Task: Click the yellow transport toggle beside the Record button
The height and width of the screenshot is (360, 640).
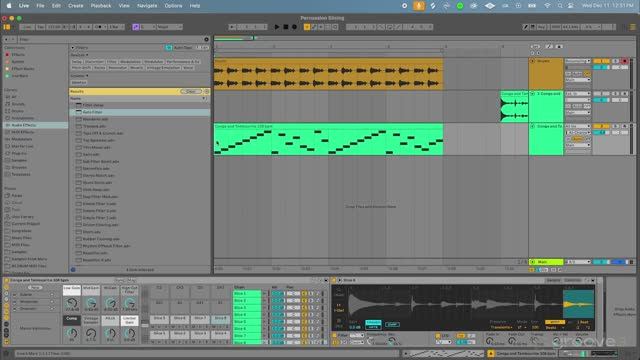Action: (x=307, y=27)
